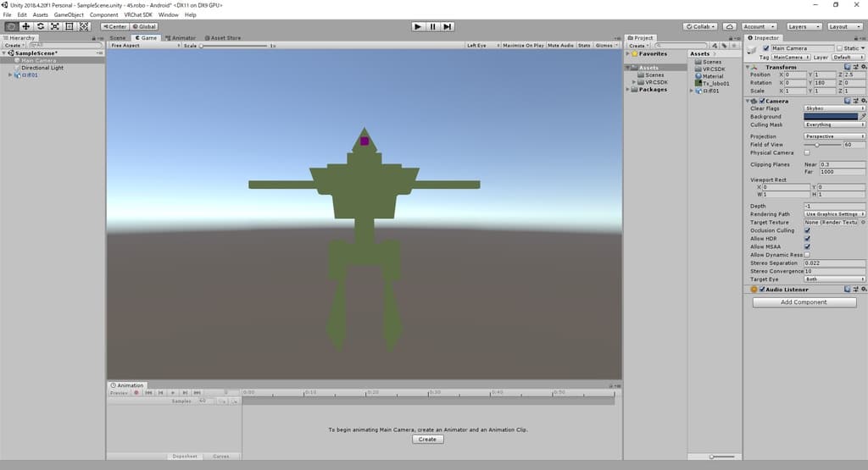Open Camera component gear menu
Image resolution: width=868 pixels, height=470 pixels.
coord(863,101)
